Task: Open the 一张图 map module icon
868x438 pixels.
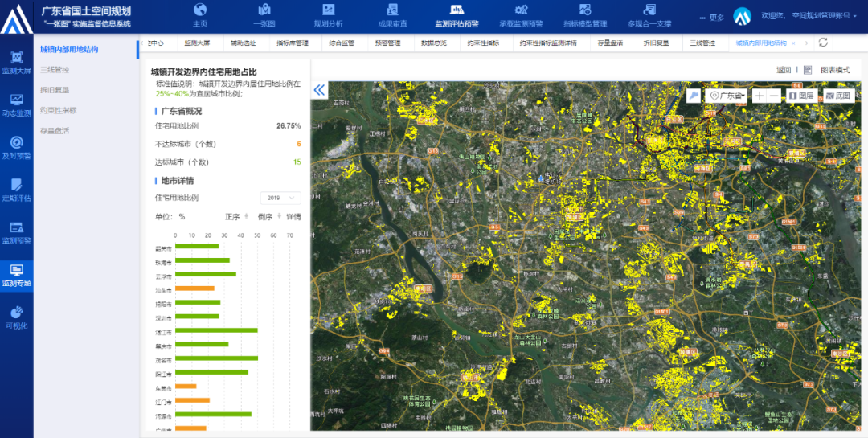Action: pyautogui.click(x=264, y=10)
